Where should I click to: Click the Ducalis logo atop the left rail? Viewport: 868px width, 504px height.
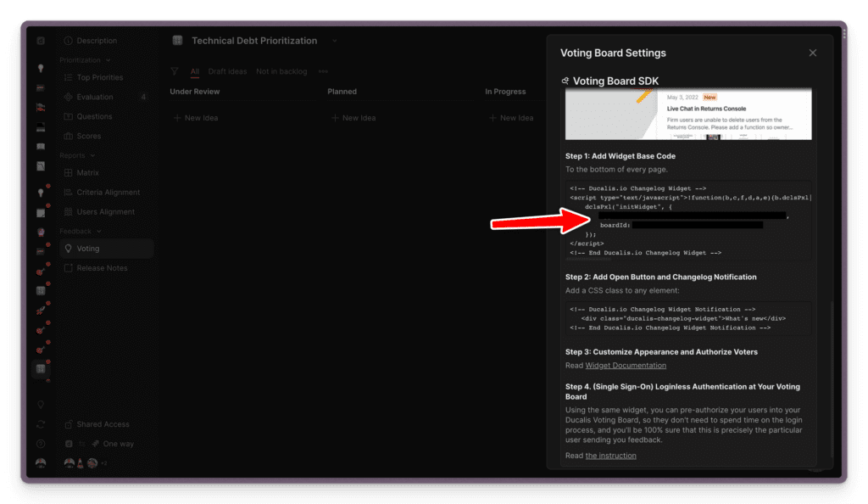(41, 41)
